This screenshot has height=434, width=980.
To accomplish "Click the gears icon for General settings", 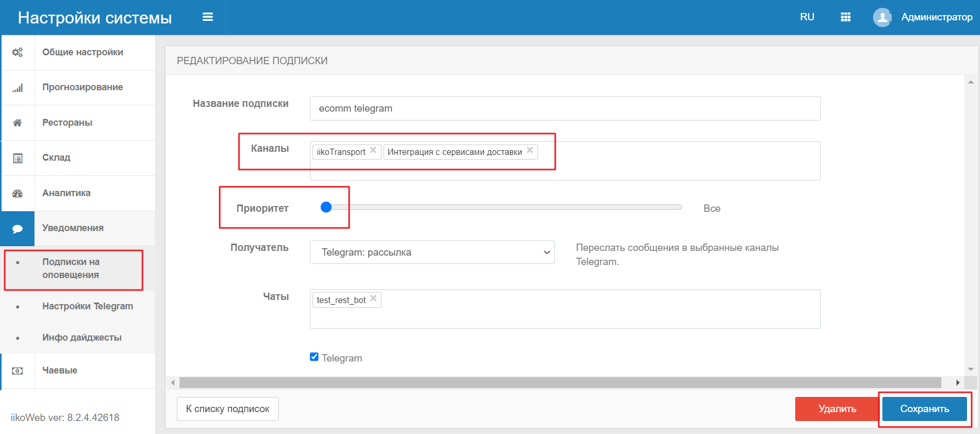I will 17,52.
